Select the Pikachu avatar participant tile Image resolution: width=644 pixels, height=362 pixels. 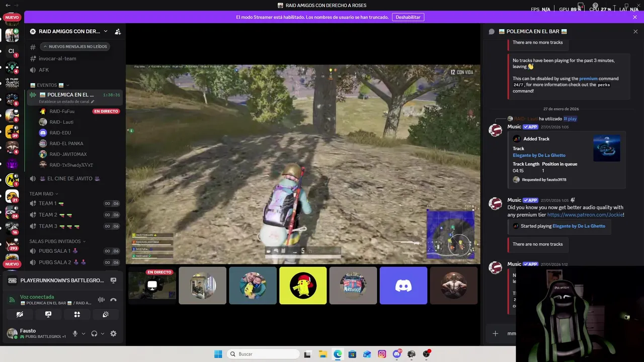pos(303,286)
